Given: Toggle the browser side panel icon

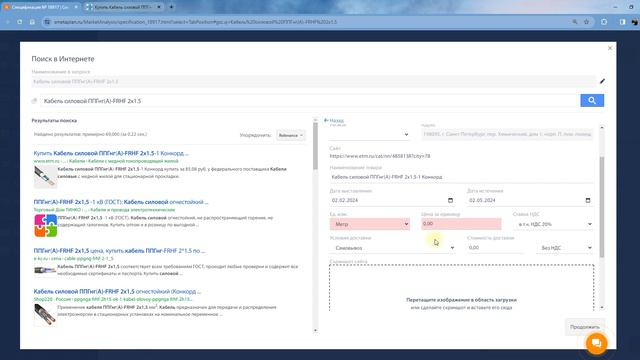Looking at the screenshot, I should pyautogui.click(x=622, y=22).
